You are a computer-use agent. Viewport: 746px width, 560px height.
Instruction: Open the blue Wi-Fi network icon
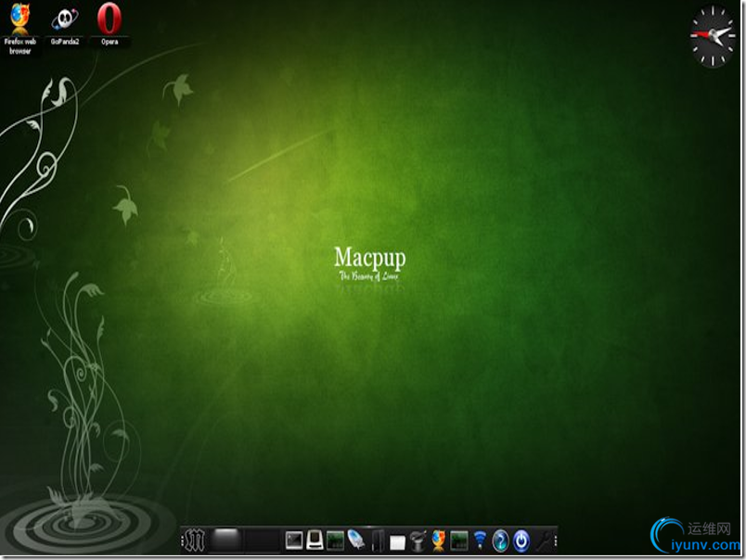[480, 541]
